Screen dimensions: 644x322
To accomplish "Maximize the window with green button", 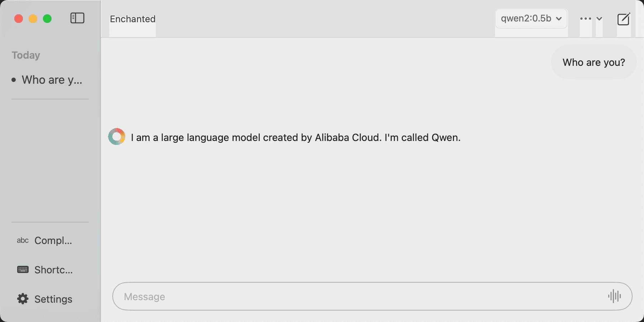I will click(47, 19).
